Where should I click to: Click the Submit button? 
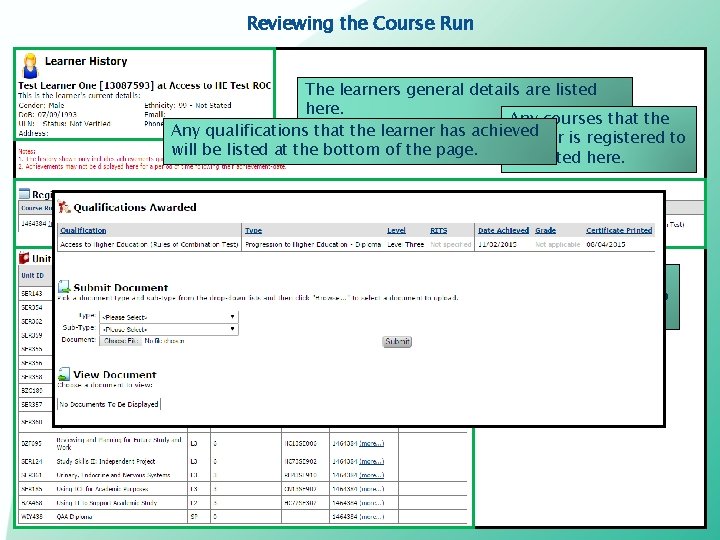397,341
